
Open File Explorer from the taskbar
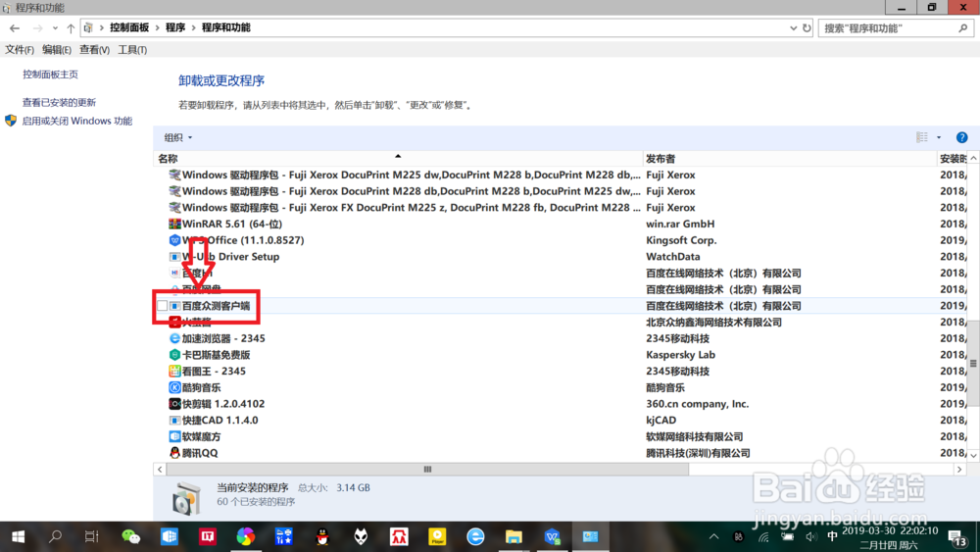click(x=514, y=536)
